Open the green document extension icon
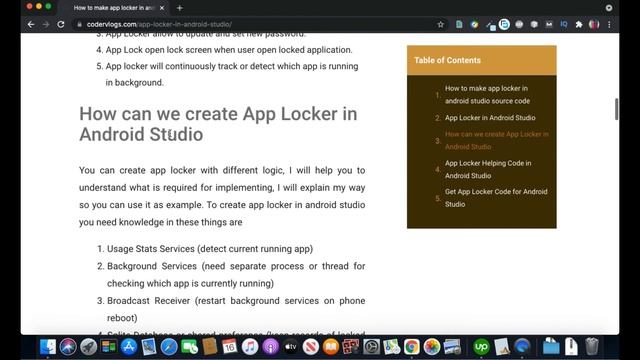 (x=459, y=24)
